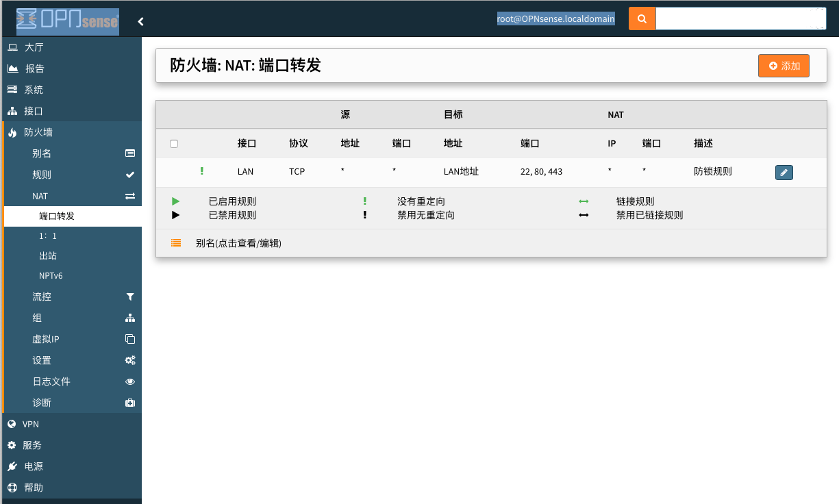Click the pencil edit icon for 防锁规则
This screenshot has height=504, width=839.
click(784, 172)
